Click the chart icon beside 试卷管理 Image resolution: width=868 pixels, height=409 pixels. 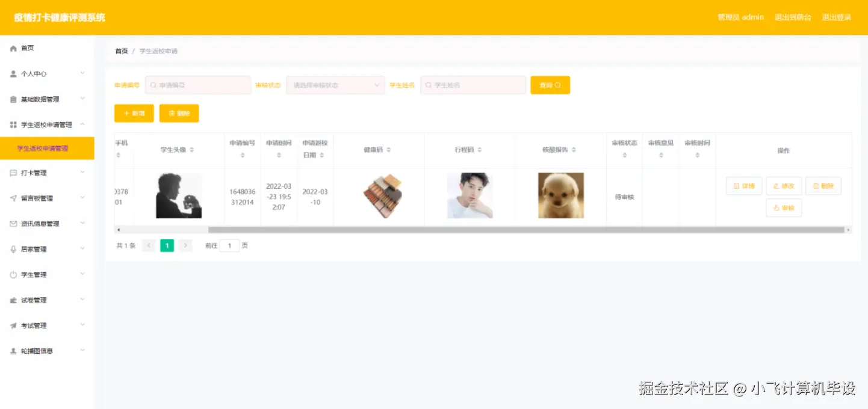13,300
